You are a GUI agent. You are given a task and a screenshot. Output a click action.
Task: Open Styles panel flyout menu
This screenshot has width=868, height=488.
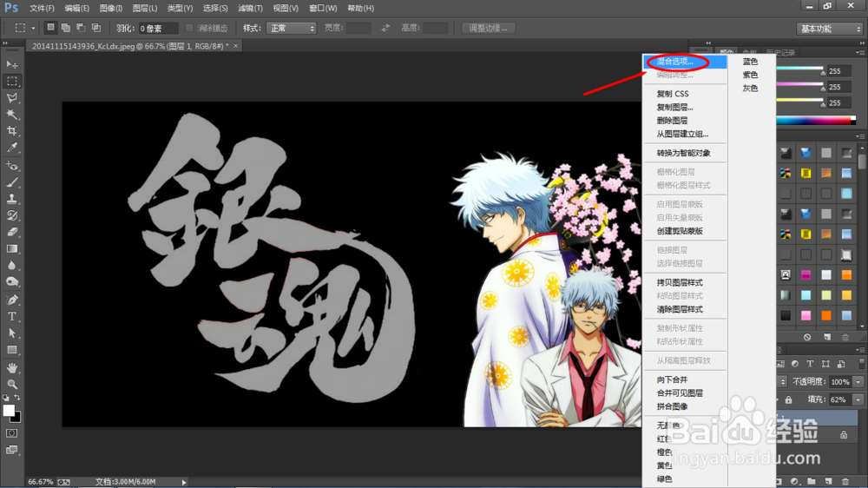tap(859, 136)
